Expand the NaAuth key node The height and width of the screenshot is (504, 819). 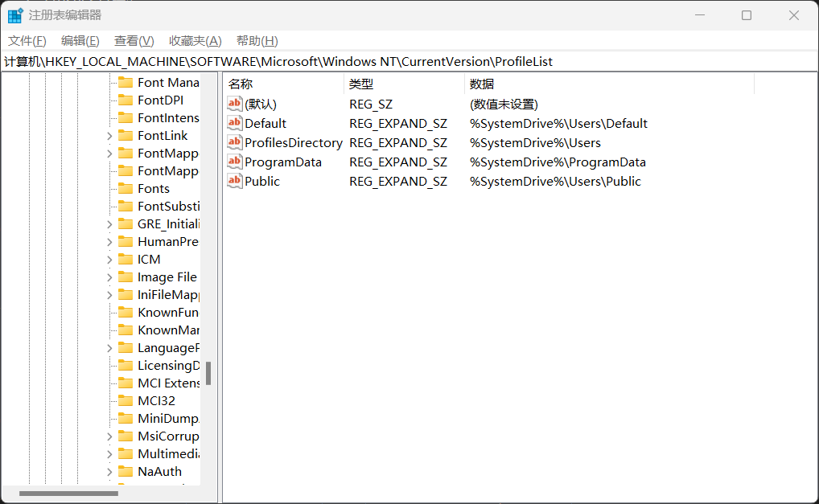[109, 471]
